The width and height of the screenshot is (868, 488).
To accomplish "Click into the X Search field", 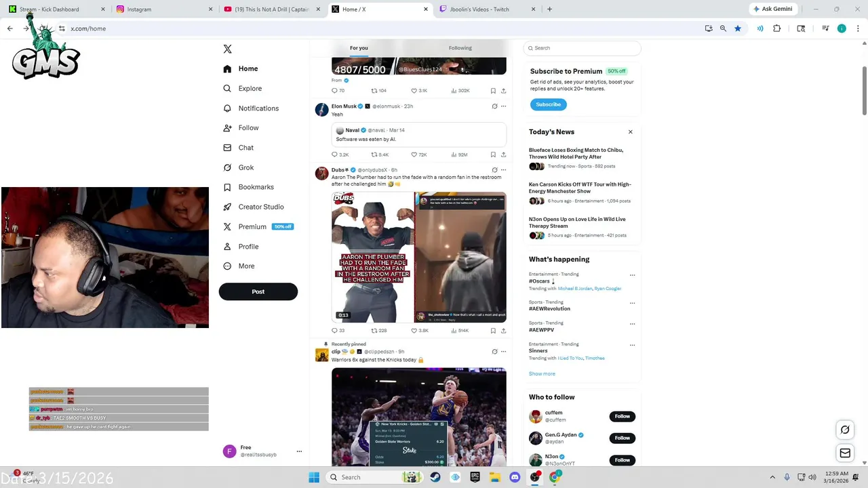I will coord(582,48).
